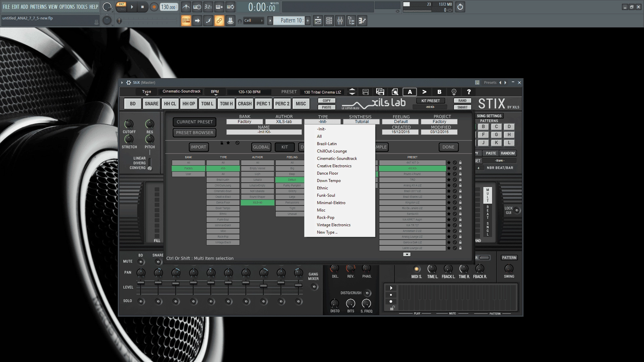Click the SMART button
The image size is (644, 362).
[462, 107]
